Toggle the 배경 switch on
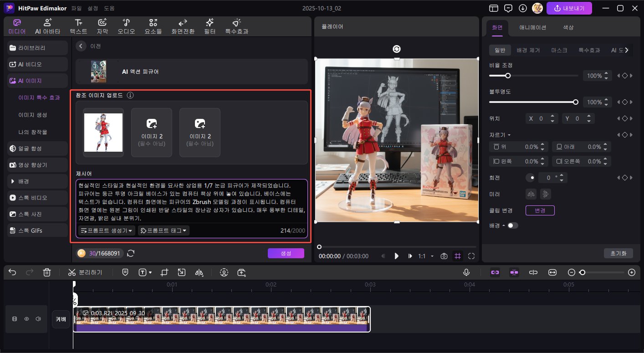 pyautogui.click(x=513, y=225)
